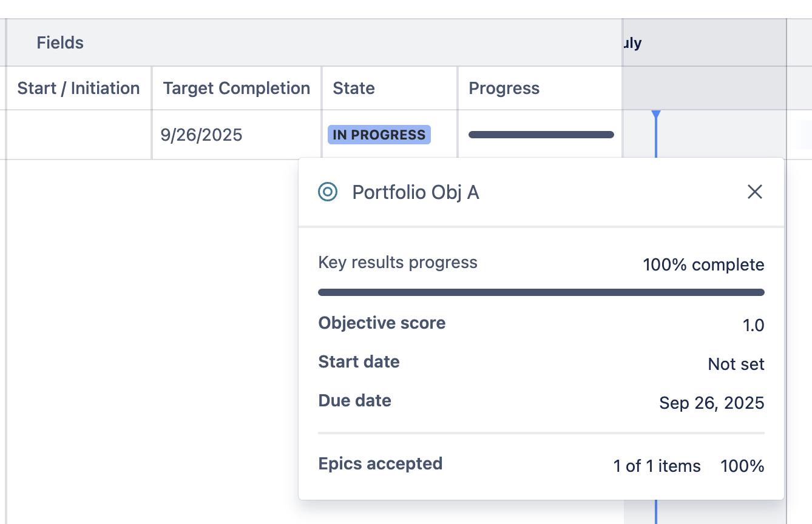812x524 pixels.
Task: Click the State column header
Action: (390, 88)
